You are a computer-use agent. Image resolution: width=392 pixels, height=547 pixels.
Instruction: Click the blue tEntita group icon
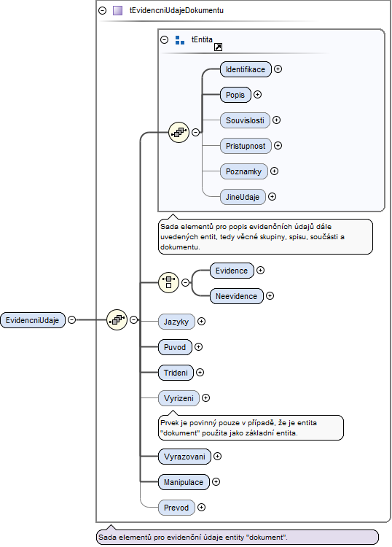[x=180, y=40]
